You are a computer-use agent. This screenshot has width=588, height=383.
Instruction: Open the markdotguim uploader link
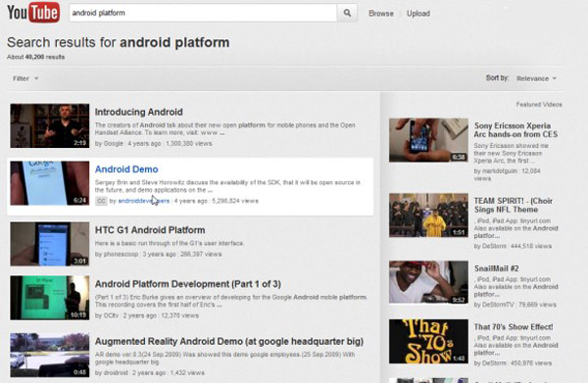499,170
